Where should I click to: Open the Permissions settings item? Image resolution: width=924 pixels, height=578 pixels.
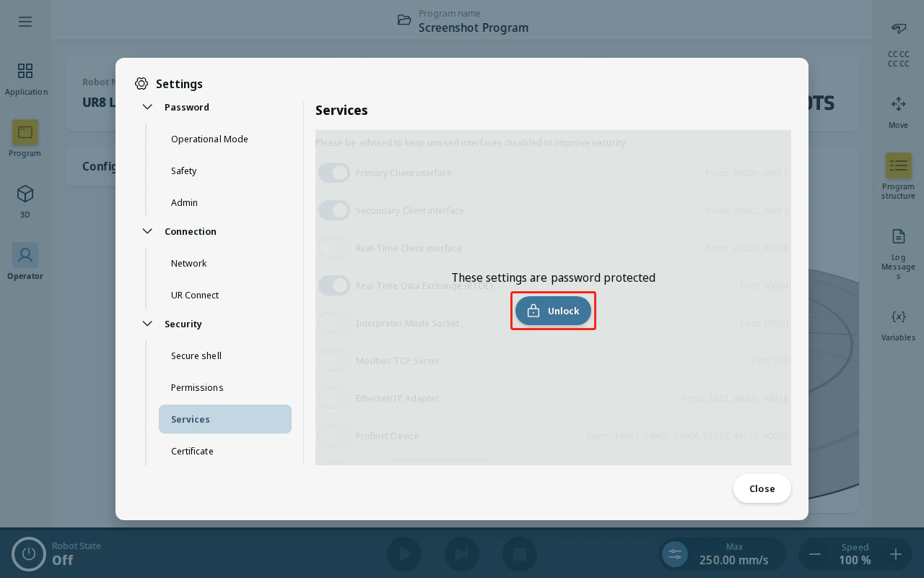225,387
